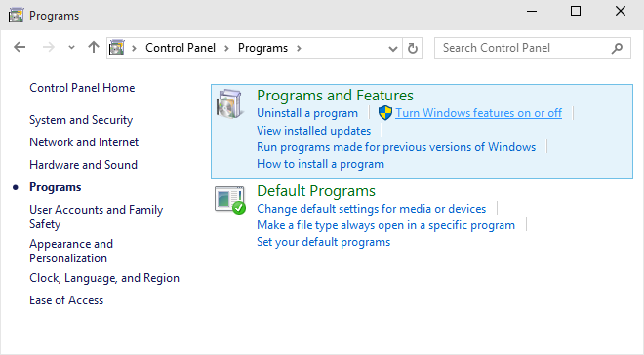The height and width of the screenshot is (355, 644).
Task: Open the recent locations dropdown chevron
Action: point(71,48)
